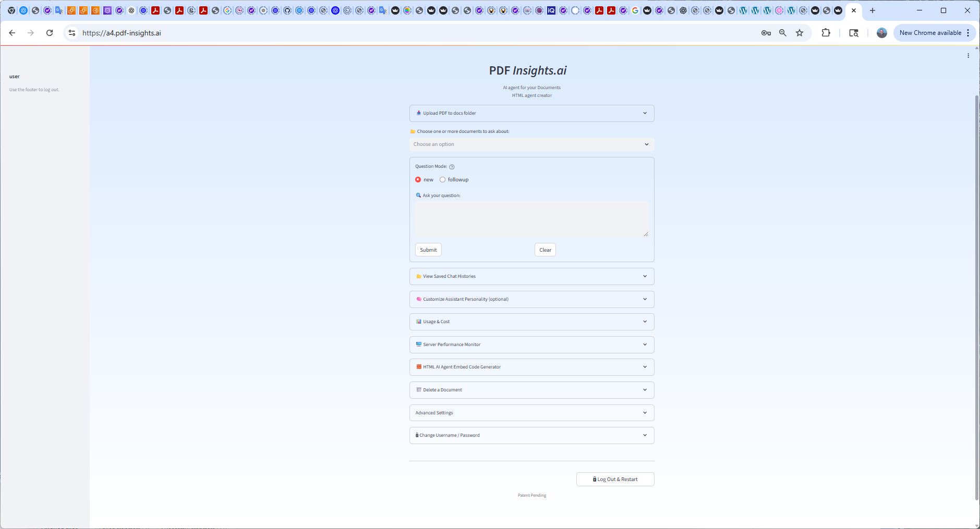
Task: Expand View Saved Chat Histories
Action: pyautogui.click(x=531, y=276)
